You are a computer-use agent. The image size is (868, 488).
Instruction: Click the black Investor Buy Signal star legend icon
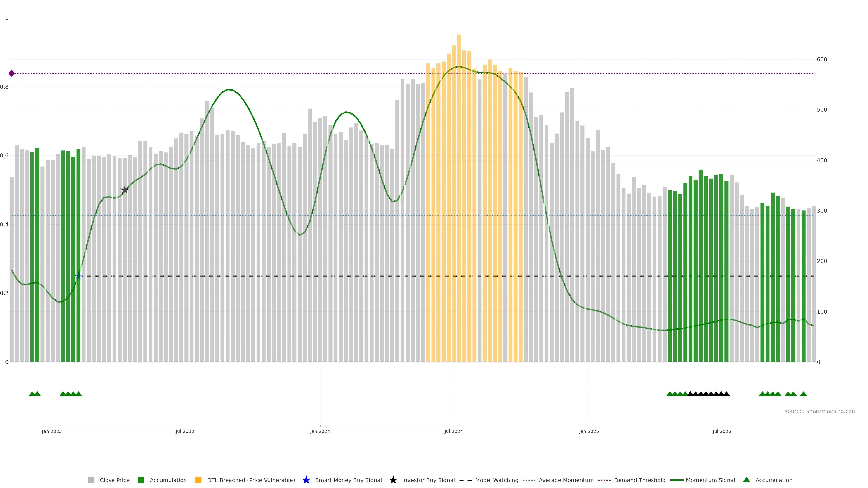click(x=393, y=480)
